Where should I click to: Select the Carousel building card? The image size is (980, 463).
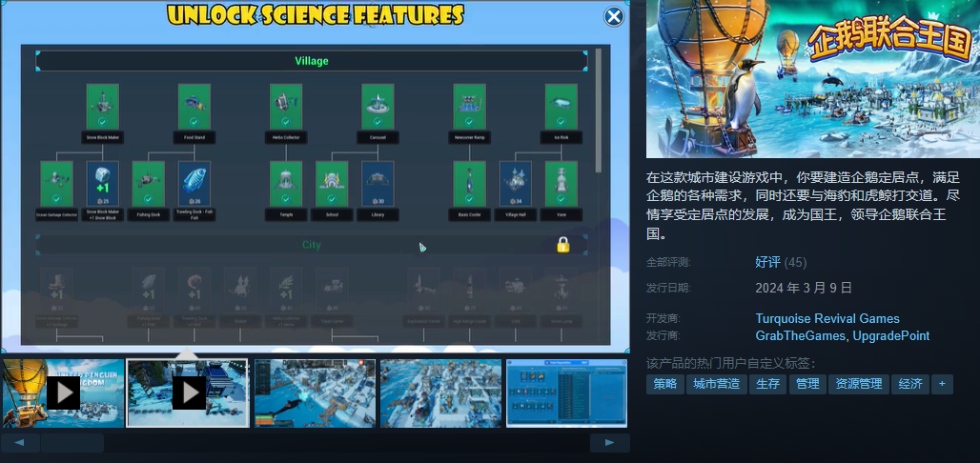378,107
